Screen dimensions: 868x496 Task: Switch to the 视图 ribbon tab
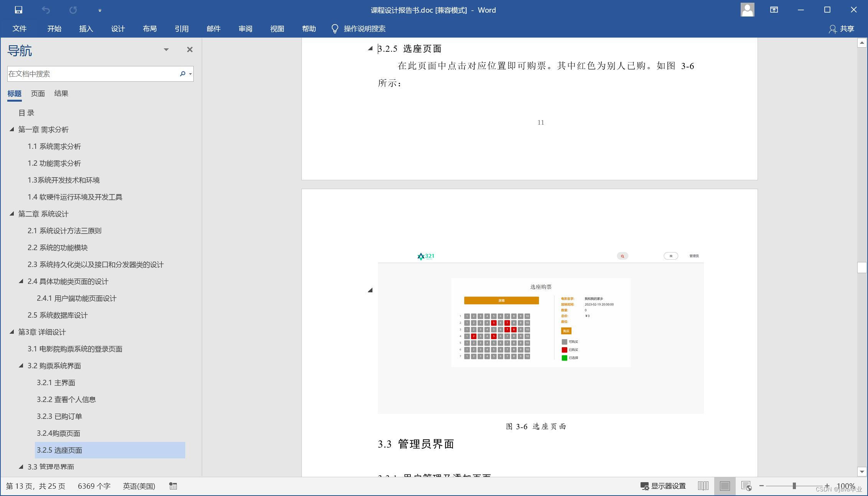277,29
